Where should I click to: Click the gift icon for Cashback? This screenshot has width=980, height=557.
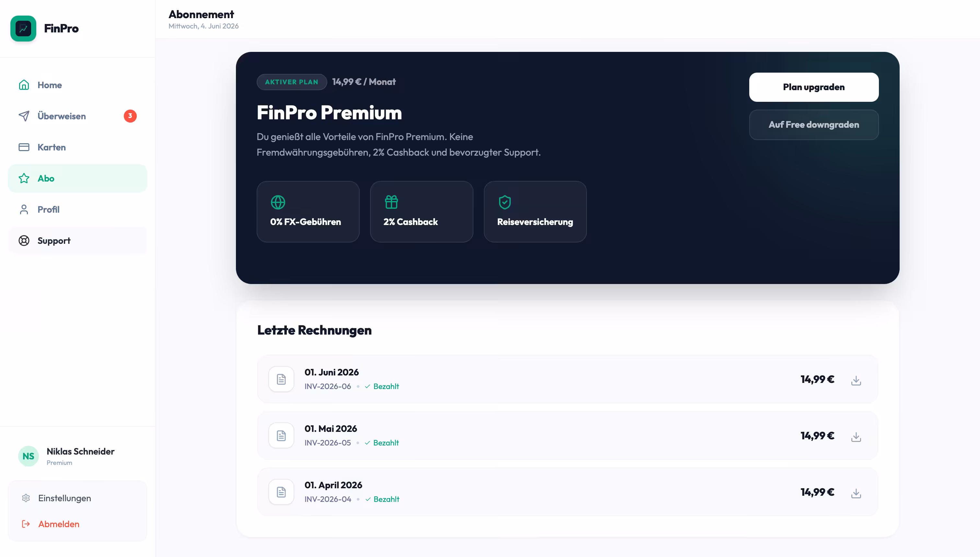tap(391, 202)
